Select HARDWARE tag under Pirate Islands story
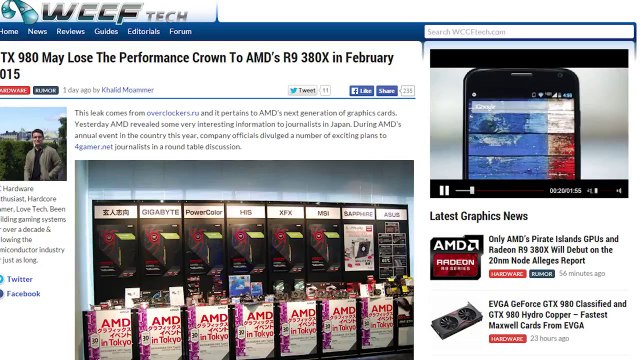Viewport: 640px width, 360px height. (x=507, y=274)
